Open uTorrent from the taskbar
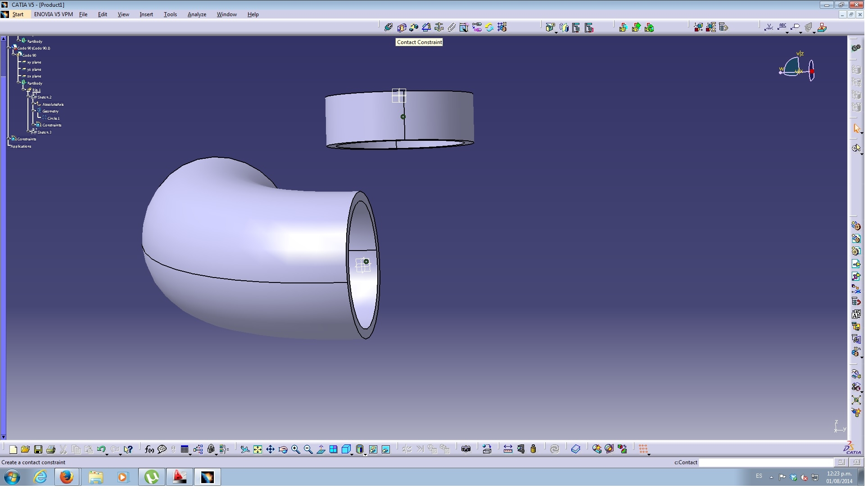 coord(152,477)
